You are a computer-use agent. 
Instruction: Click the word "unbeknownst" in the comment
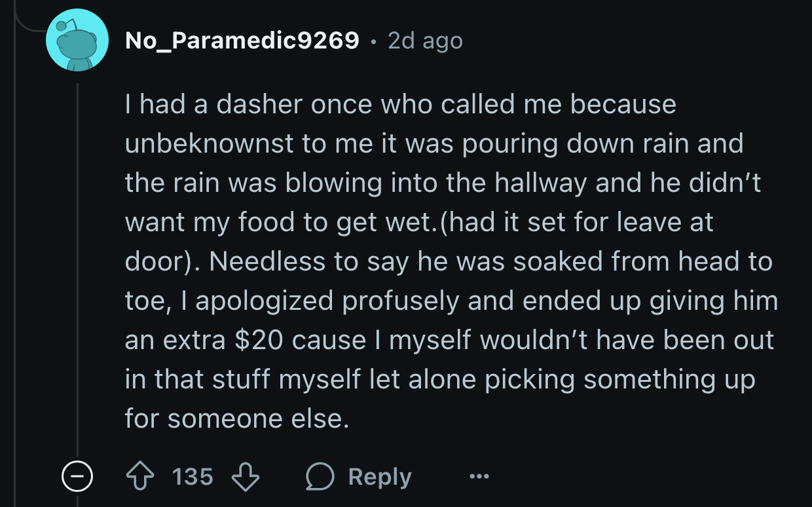click(x=209, y=144)
